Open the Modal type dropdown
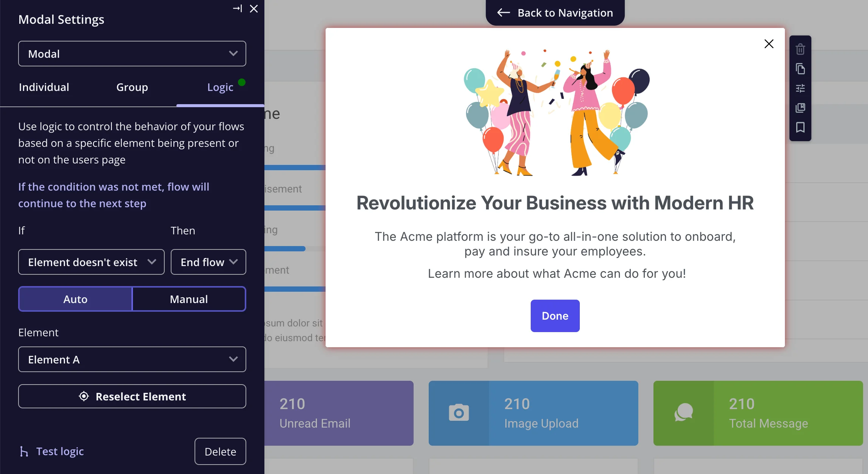This screenshot has width=868, height=474. coord(132,54)
